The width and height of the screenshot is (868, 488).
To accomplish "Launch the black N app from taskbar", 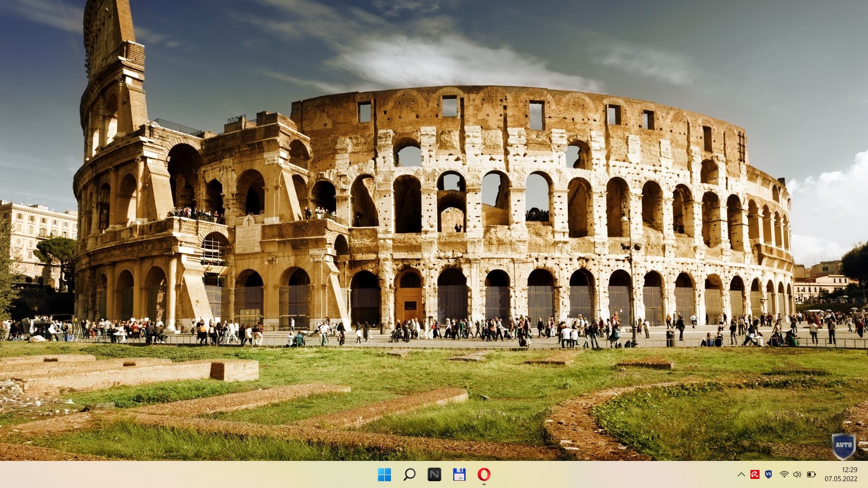I will 434,474.
